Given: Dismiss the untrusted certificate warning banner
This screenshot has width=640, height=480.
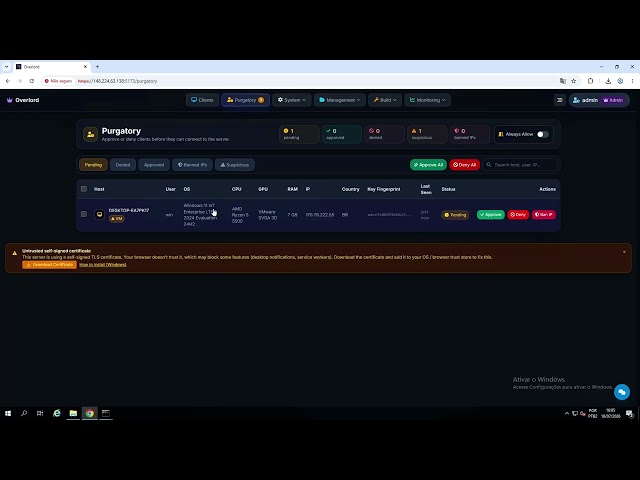Looking at the screenshot, I should tap(624, 252).
